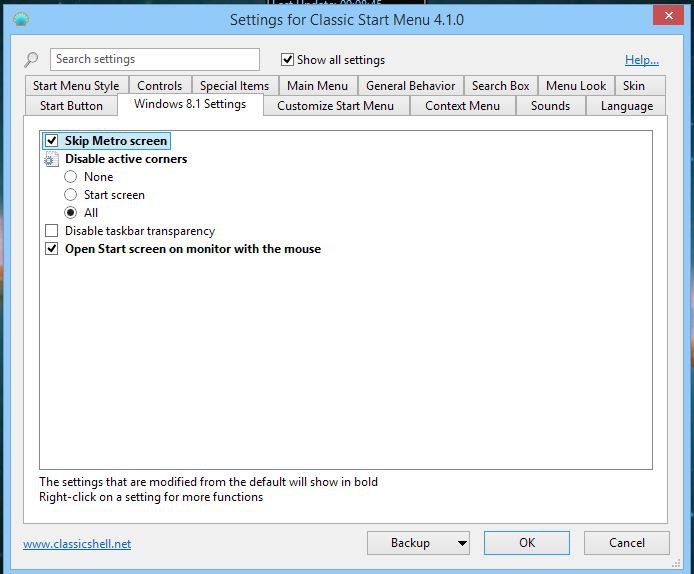Select the All radio button

pos(71,213)
